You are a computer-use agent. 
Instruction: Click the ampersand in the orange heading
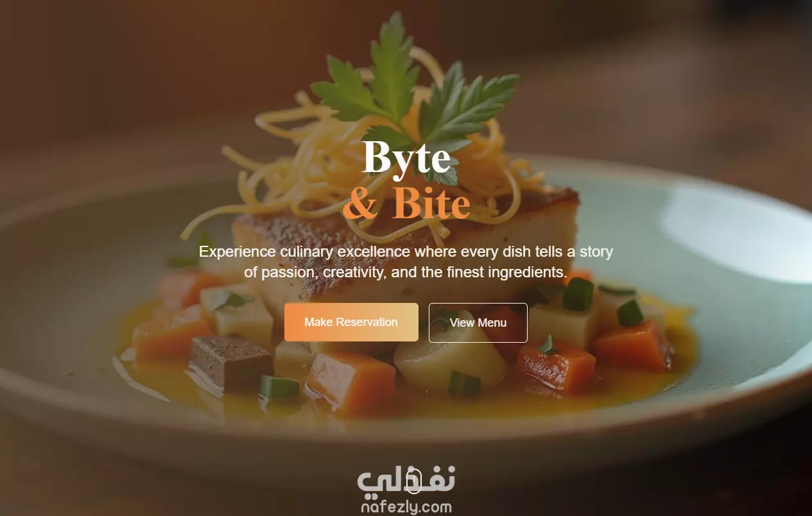click(x=360, y=204)
